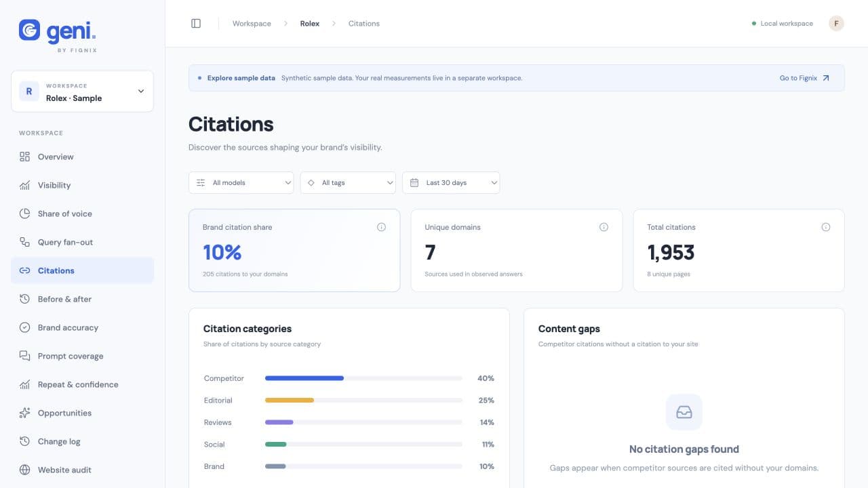Click the Social category label
Screen dimensions: 868x488
pyautogui.click(x=214, y=445)
